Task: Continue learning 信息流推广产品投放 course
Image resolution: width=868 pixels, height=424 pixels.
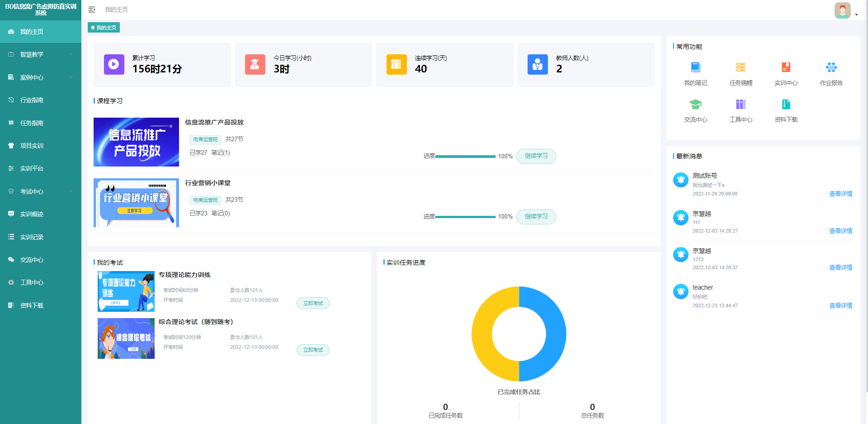Action: coord(536,156)
